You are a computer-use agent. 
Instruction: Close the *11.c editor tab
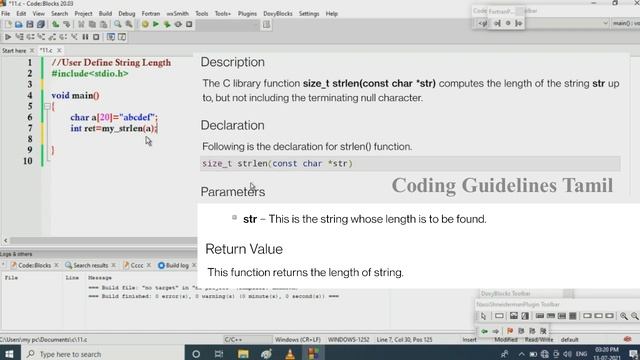pyautogui.click(x=59, y=50)
